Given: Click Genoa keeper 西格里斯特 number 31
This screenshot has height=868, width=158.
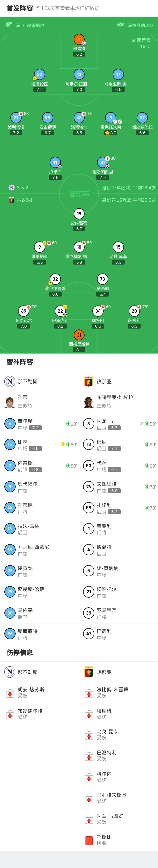Looking at the screenshot, I should [79, 335].
